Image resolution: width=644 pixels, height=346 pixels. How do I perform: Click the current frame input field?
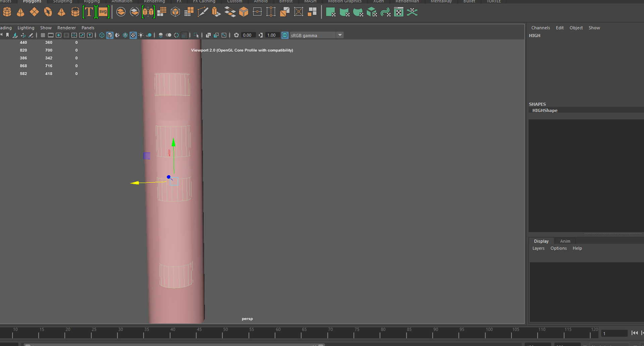pos(614,334)
